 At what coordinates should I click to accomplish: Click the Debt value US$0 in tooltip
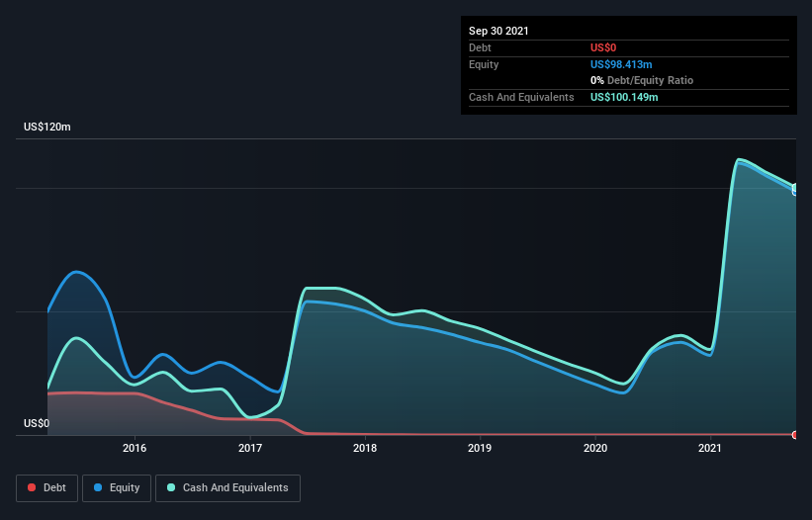coord(603,47)
